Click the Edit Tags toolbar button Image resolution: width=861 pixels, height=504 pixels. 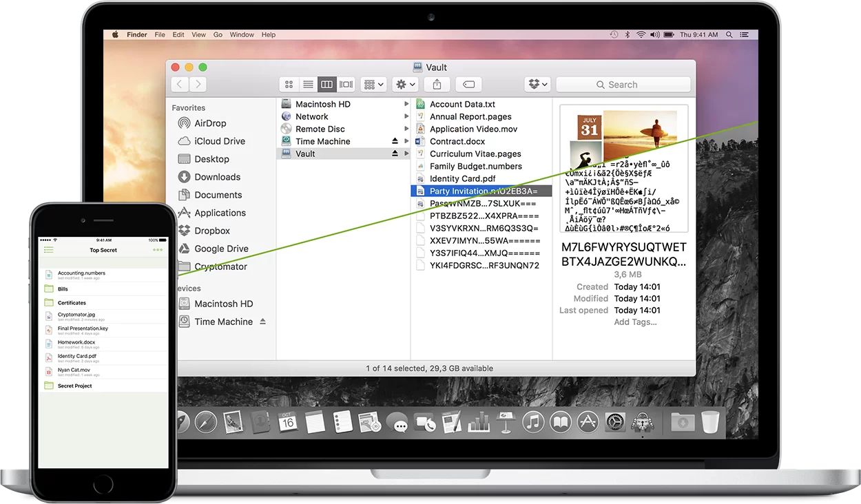468,84
